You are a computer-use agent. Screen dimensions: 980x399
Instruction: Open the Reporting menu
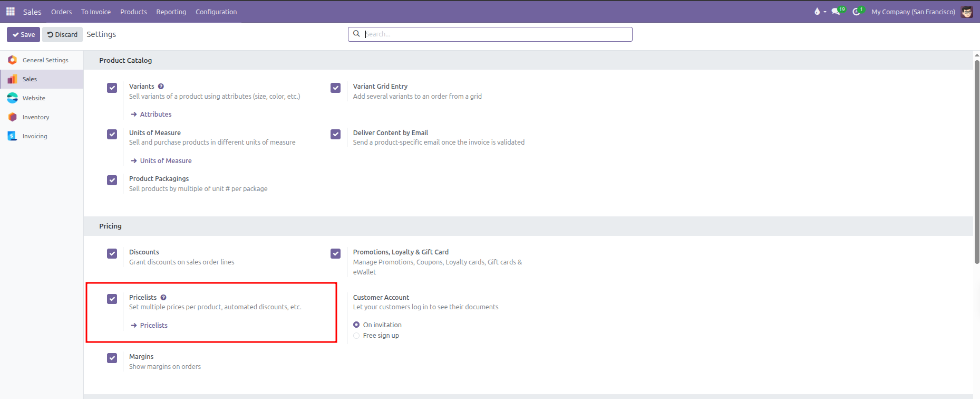pos(171,12)
